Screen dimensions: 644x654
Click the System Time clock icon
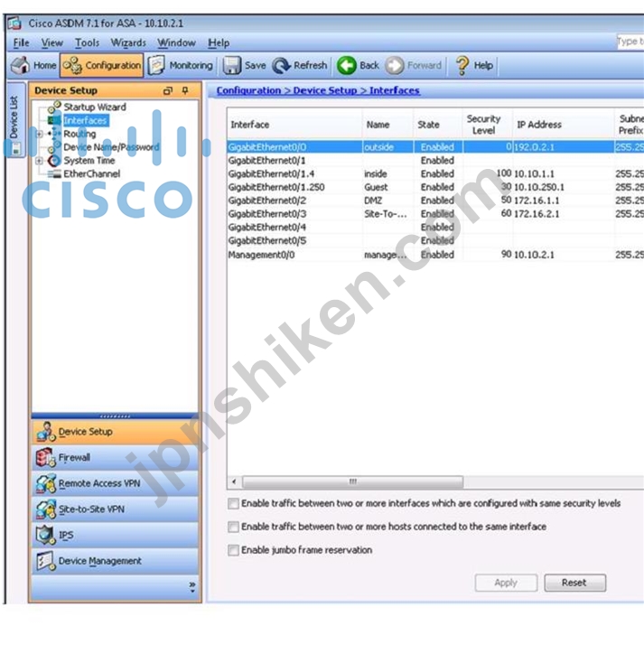coord(54,161)
